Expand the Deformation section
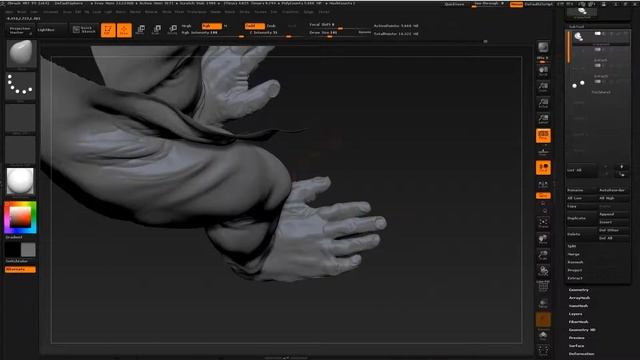Image resolution: width=640 pixels, height=360 pixels. [582, 354]
